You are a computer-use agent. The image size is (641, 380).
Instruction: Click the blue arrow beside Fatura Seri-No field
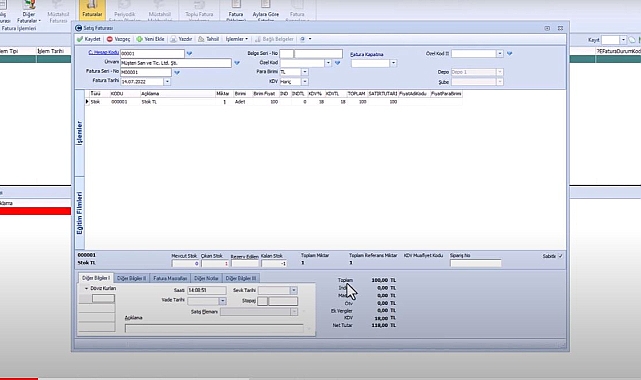point(177,72)
